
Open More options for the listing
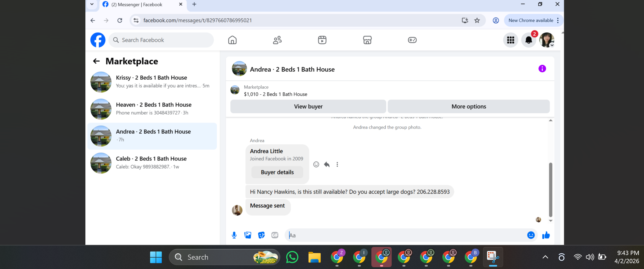(469, 106)
